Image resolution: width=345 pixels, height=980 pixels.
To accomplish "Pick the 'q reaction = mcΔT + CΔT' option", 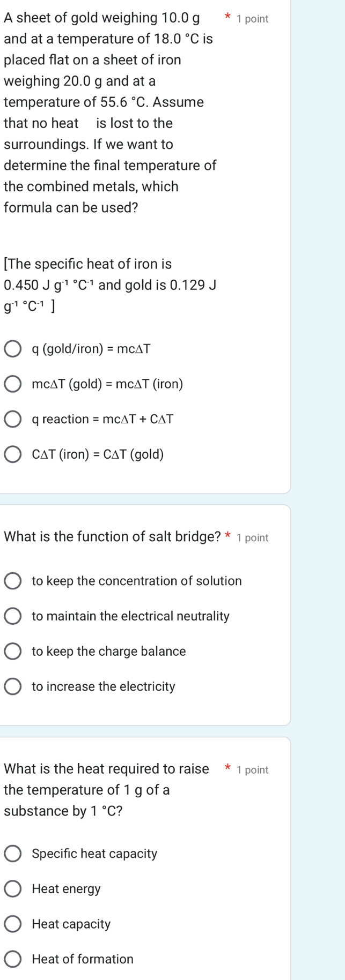I will click(x=13, y=420).
